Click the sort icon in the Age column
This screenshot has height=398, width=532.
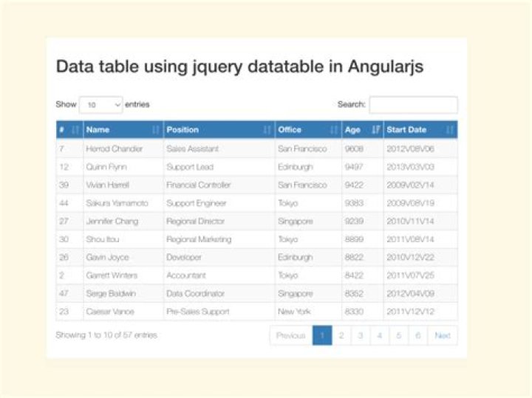(375, 130)
